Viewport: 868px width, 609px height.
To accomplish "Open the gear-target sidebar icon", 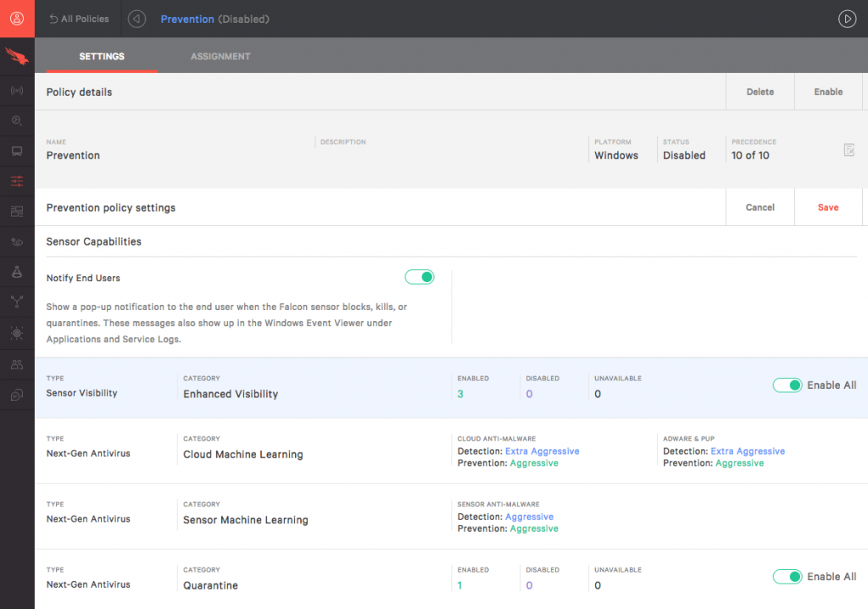I will [17, 333].
